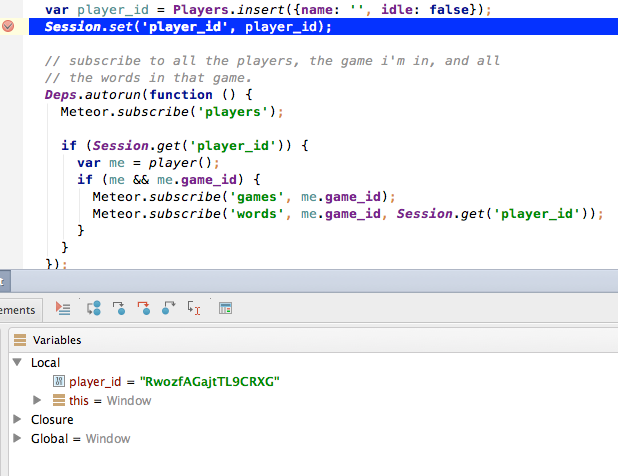Expand the this = Window node
Image resolution: width=618 pixels, height=476 pixels.
[x=37, y=400]
